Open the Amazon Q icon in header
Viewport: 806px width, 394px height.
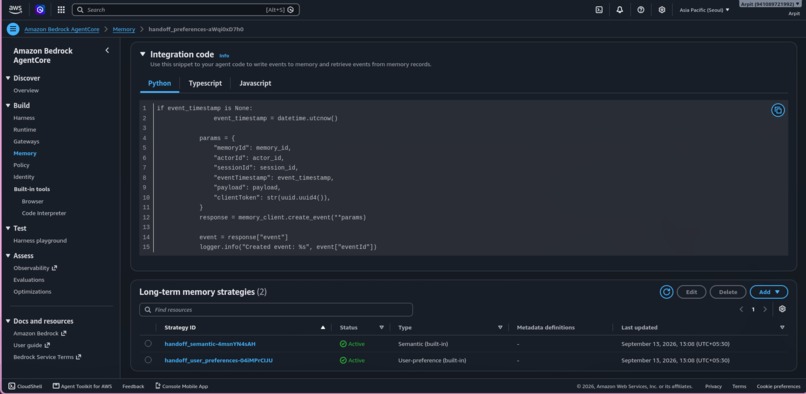(x=41, y=9)
